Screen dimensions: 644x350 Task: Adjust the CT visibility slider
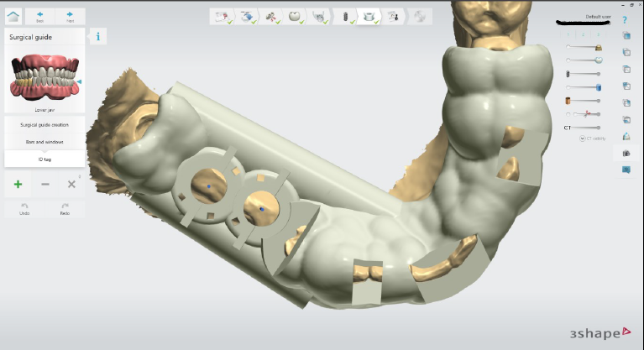click(587, 127)
